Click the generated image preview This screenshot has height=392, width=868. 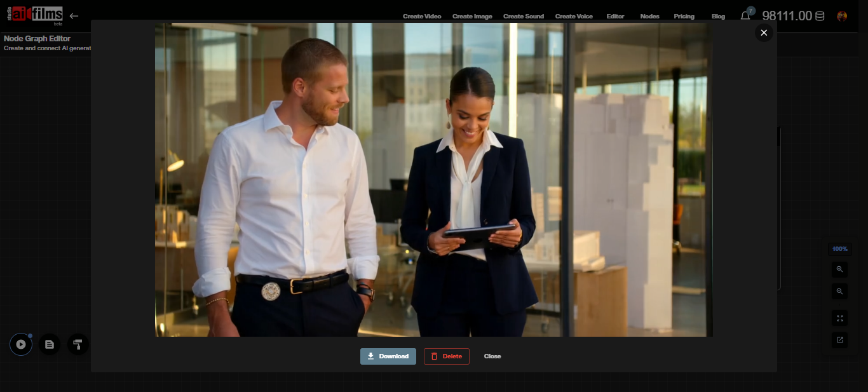[x=433, y=180]
